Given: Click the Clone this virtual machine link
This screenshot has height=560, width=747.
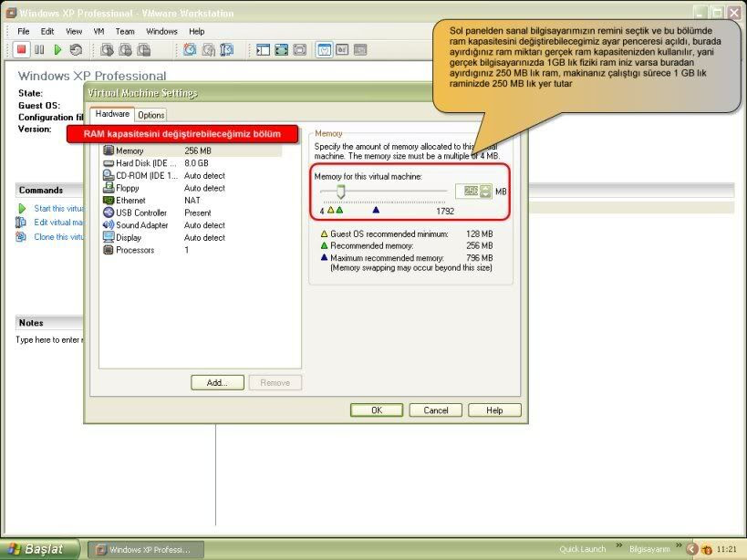Looking at the screenshot, I should point(58,236).
